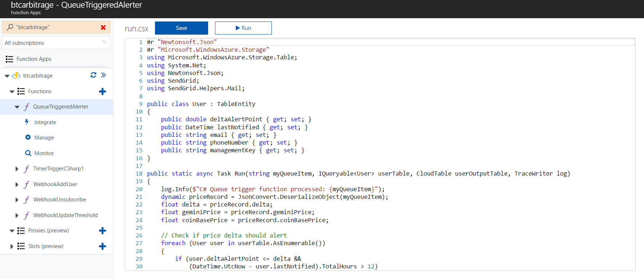Viewport: 644px width, 279px height.
Task: Click the Monitor magnifier icon
Action: pyautogui.click(x=28, y=153)
